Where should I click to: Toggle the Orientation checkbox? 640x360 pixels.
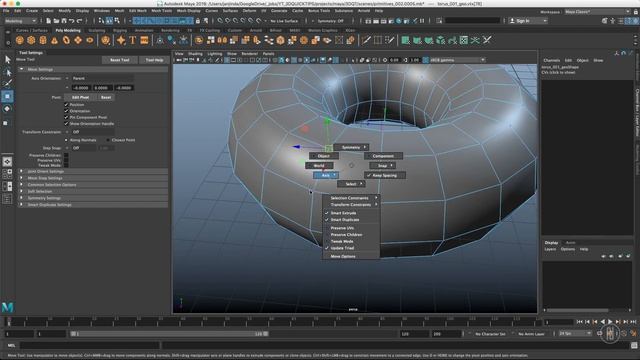(x=66, y=111)
